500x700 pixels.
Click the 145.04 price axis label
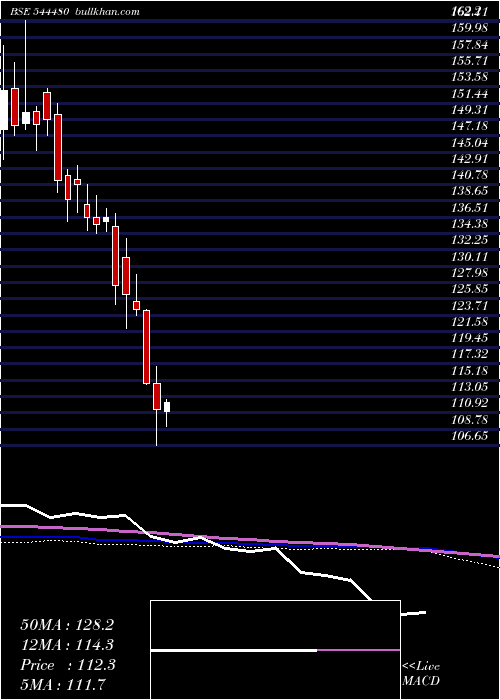click(468, 142)
